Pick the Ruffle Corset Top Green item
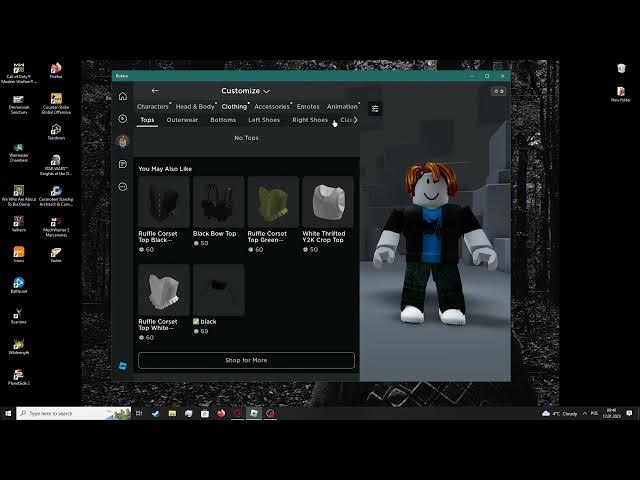The width and height of the screenshot is (640, 480). click(x=273, y=203)
